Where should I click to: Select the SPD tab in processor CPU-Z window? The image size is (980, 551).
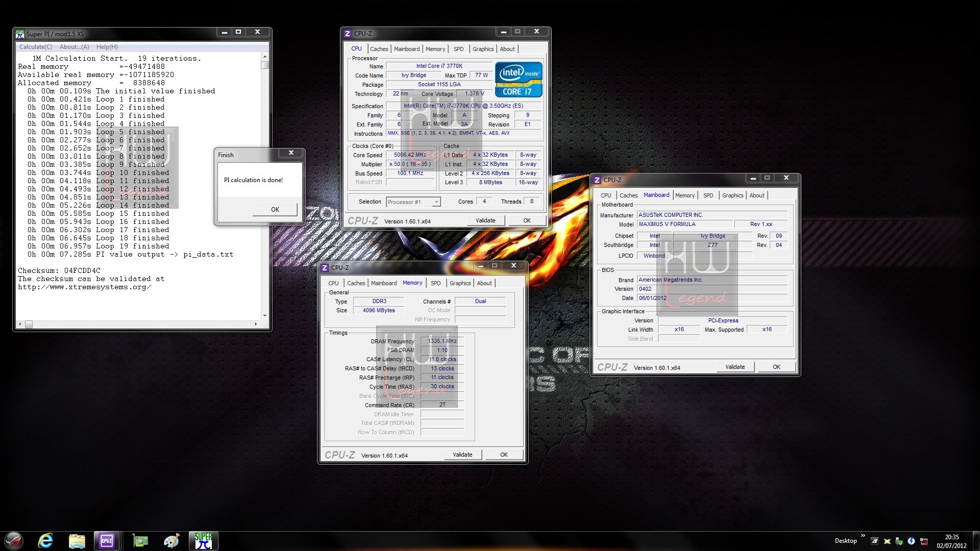click(459, 49)
